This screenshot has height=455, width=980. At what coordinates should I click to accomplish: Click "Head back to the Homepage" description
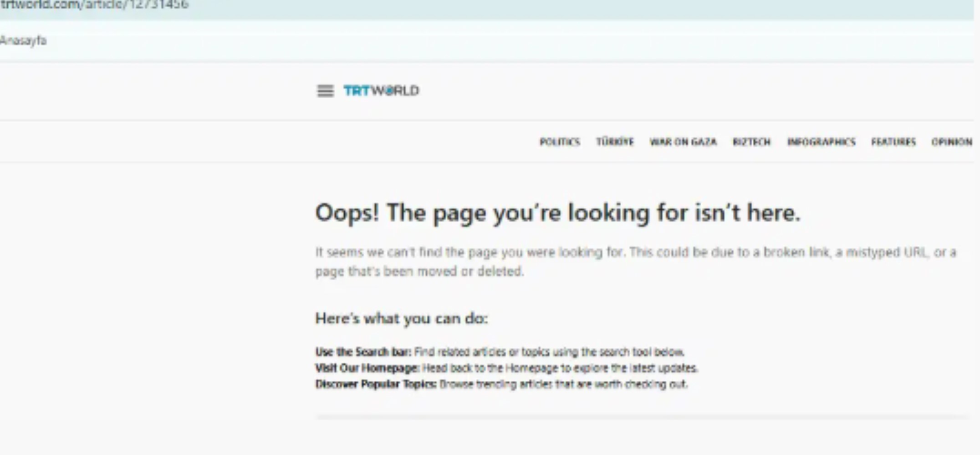pyautogui.click(x=560, y=368)
